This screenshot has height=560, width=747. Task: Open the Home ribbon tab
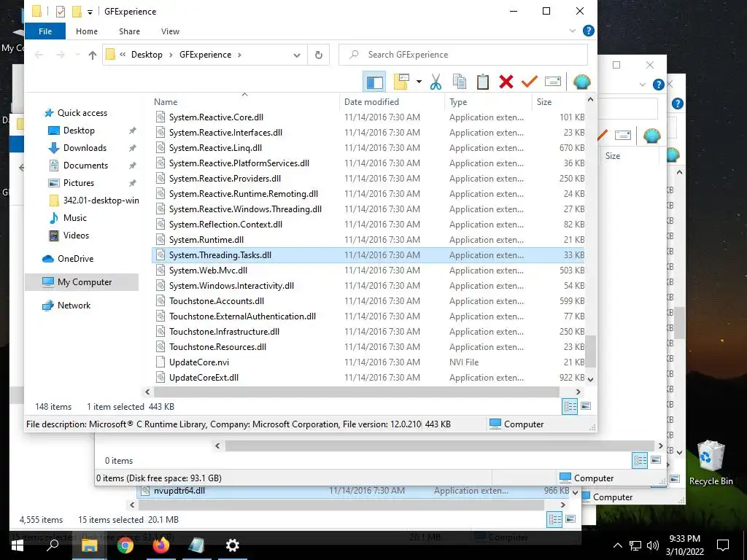[x=87, y=31]
